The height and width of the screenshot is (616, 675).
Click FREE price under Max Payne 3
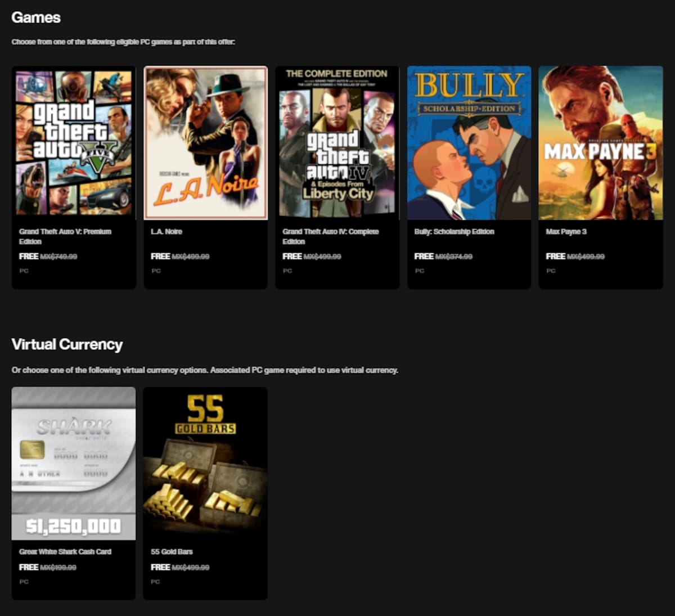pos(555,256)
